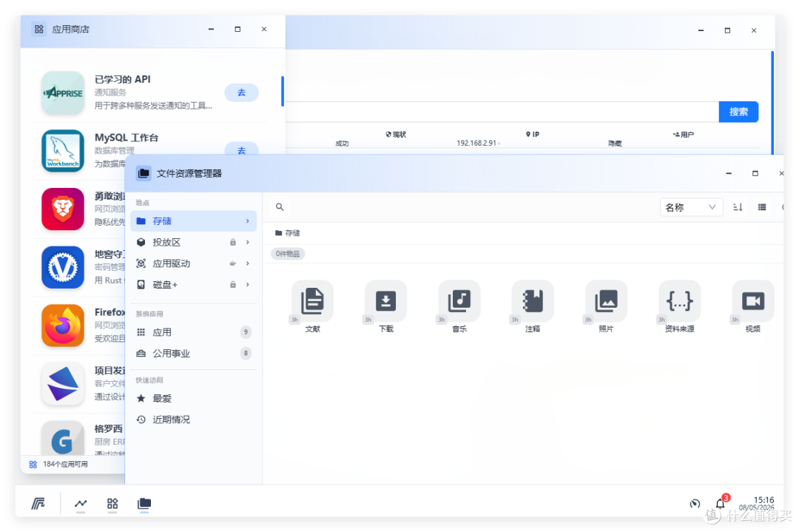
Task: Click the lock icon beside 磁盘+
Action: tap(233, 284)
